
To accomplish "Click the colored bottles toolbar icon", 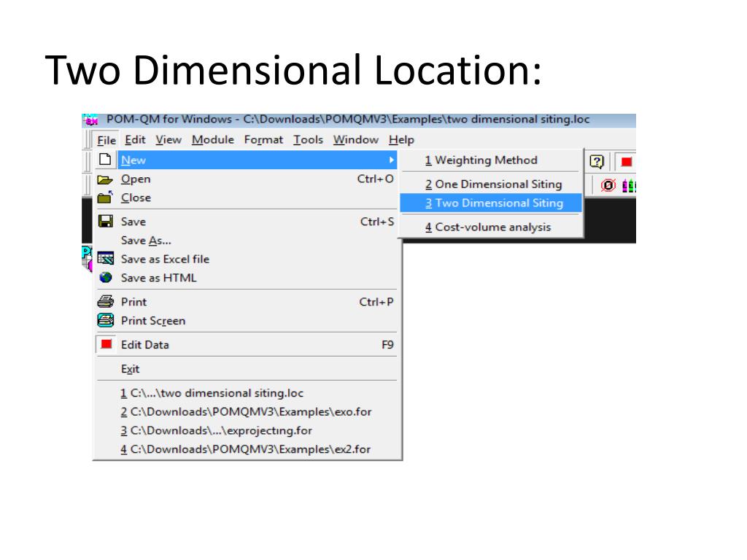I will point(629,185).
